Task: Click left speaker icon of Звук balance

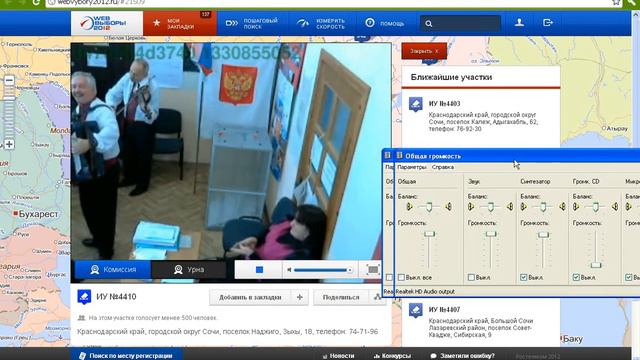Action: (x=471, y=207)
